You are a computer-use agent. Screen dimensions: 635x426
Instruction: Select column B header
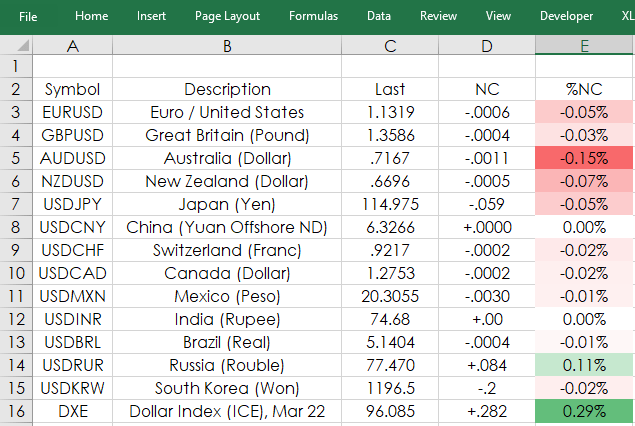227,45
